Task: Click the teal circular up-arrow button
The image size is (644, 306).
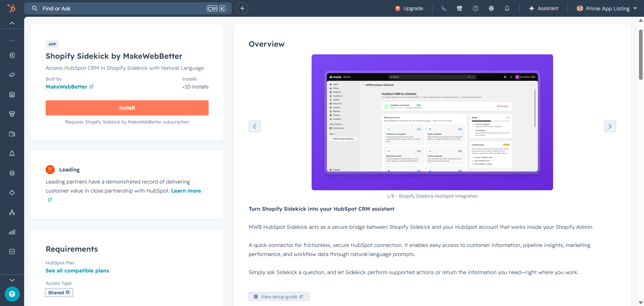Action: click(x=12, y=294)
